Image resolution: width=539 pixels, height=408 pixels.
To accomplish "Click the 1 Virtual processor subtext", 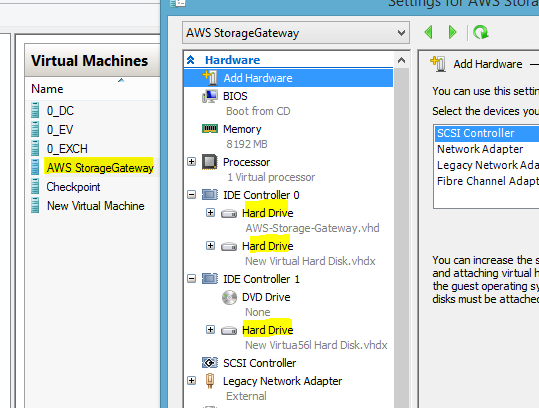I will tap(271, 177).
